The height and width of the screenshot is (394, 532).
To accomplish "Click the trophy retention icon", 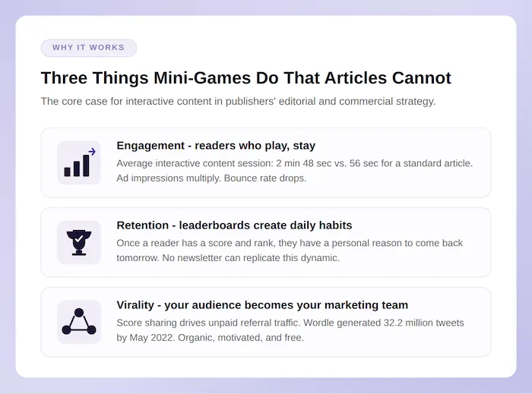I will pyautogui.click(x=79, y=243).
